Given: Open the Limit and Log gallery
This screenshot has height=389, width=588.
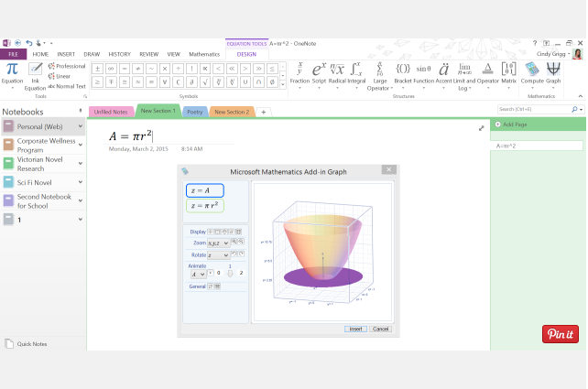Looking at the screenshot, I should [x=464, y=77].
